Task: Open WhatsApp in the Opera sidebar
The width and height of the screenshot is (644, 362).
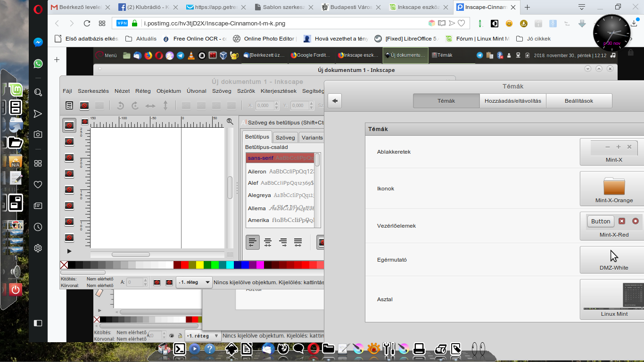Action: pyautogui.click(x=38, y=64)
